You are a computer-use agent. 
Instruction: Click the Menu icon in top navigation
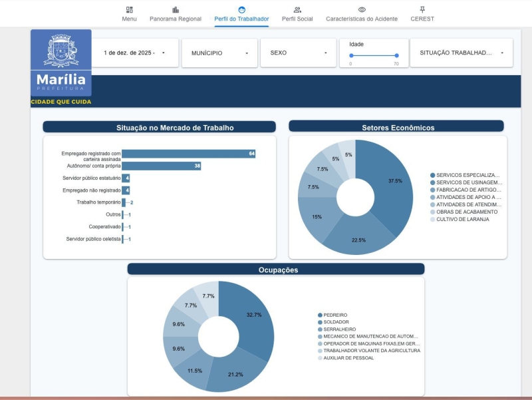[129, 10]
